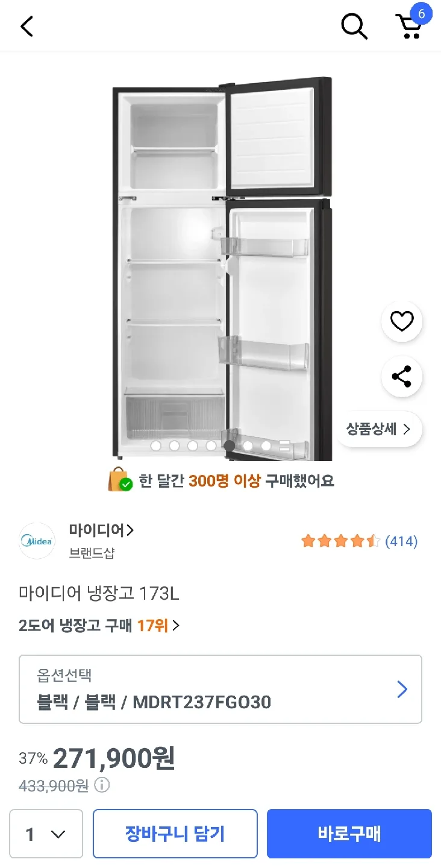The image size is (441, 868).
Task: View the (414) review count
Action: tap(401, 541)
